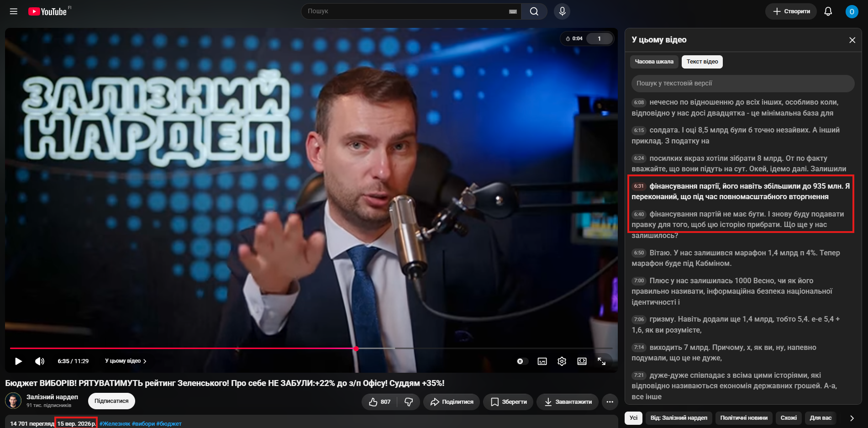This screenshot has height=428, width=868.
Task: Share the video via Поділитися
Action: 452,402
